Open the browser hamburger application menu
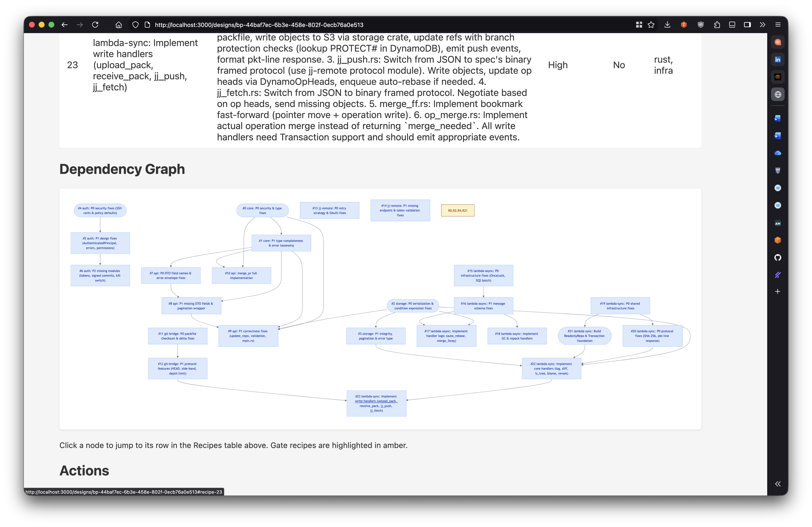This screenshot has height=527, width=812. click(x=778, y=25)
